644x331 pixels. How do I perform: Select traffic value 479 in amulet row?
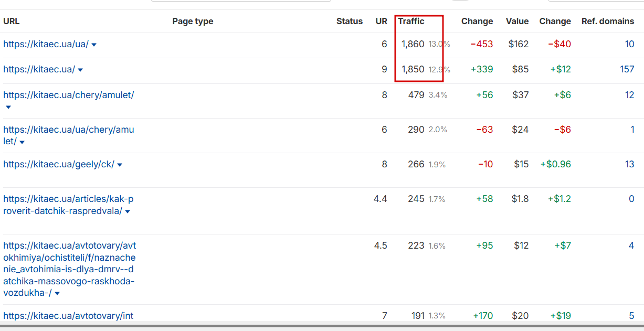tap(416, 95)
